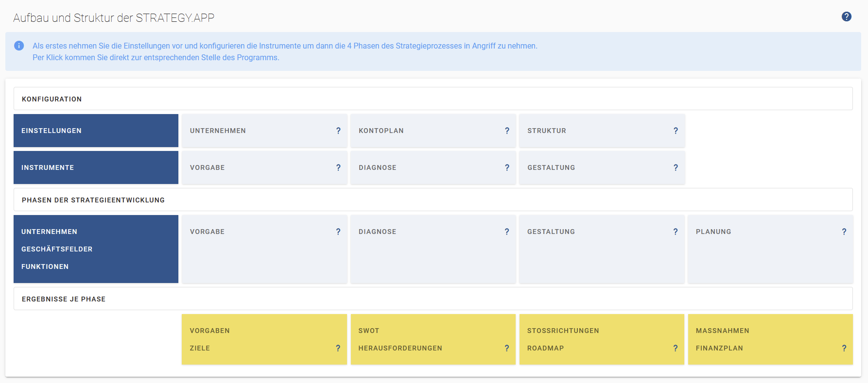This screenshot has width=868, height=383.
Task: Select Herausforderungen result link
Action: click(x=400, y=348)
